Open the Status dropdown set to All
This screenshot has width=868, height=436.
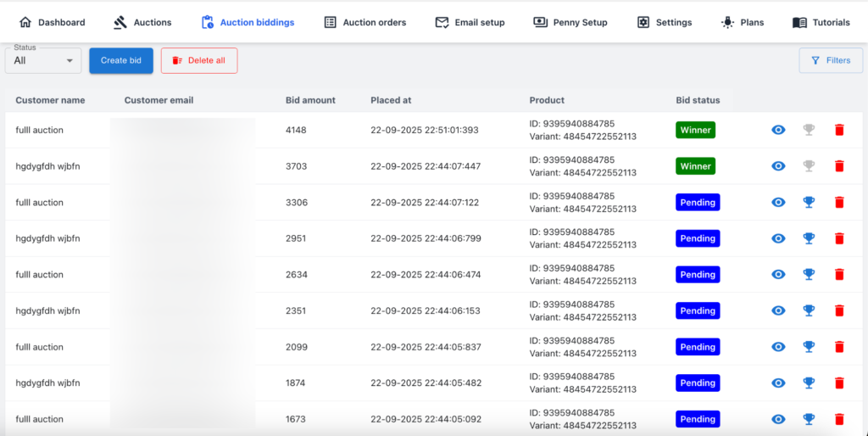point(43,60)
